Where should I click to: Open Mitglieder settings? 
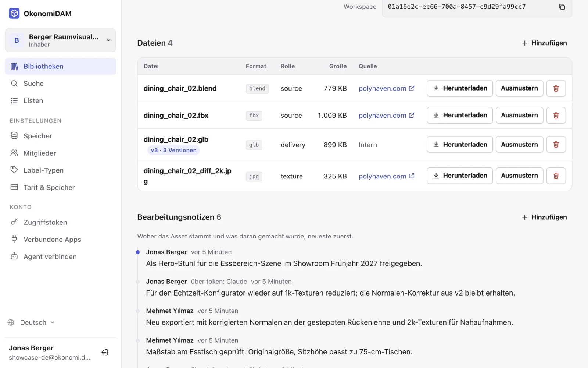click(x=60, y=153)
